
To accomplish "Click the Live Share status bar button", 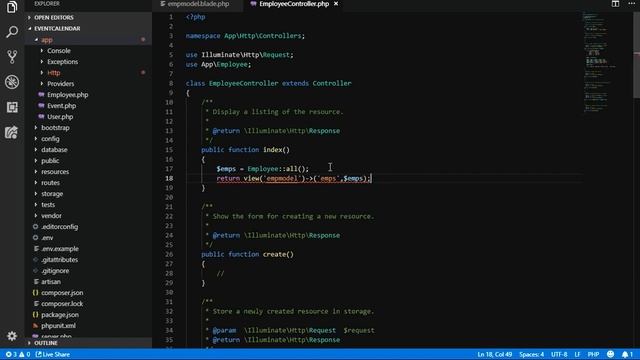I will pyautogui.click(x=53, y=354).
